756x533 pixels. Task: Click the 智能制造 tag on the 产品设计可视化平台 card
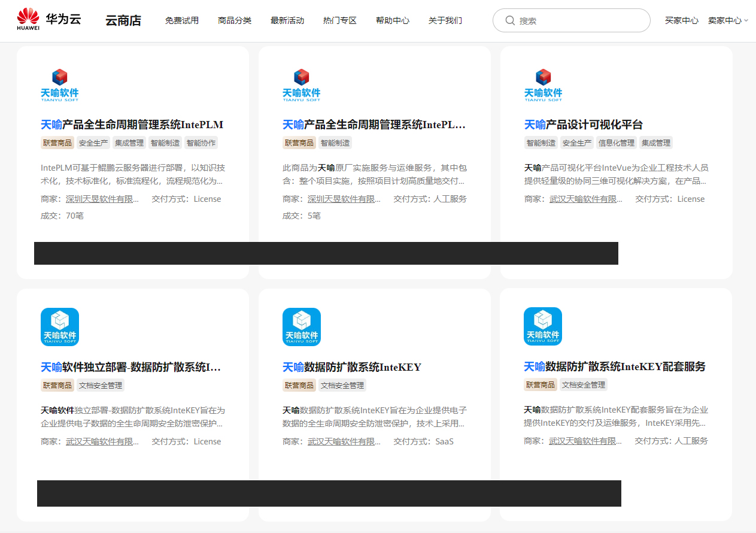(541, 143)
